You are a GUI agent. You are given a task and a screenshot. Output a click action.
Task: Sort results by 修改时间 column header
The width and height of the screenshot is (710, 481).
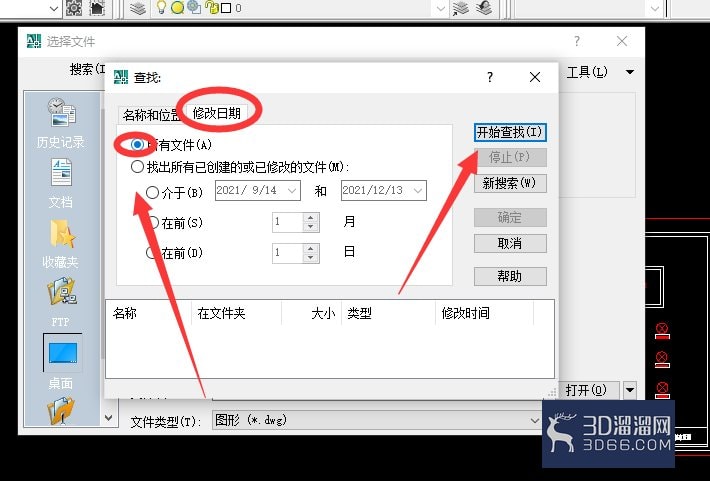pyautogui.click(x=485, y=313)
